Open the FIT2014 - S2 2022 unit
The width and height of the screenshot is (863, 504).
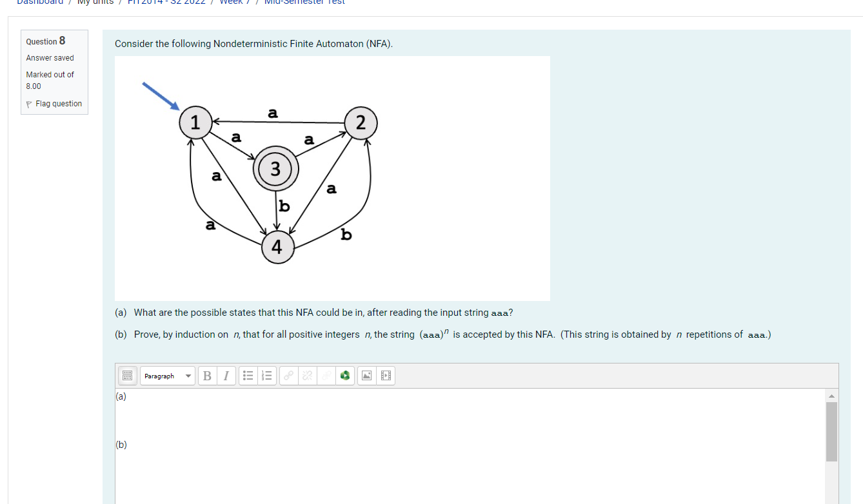coord(166,3)
